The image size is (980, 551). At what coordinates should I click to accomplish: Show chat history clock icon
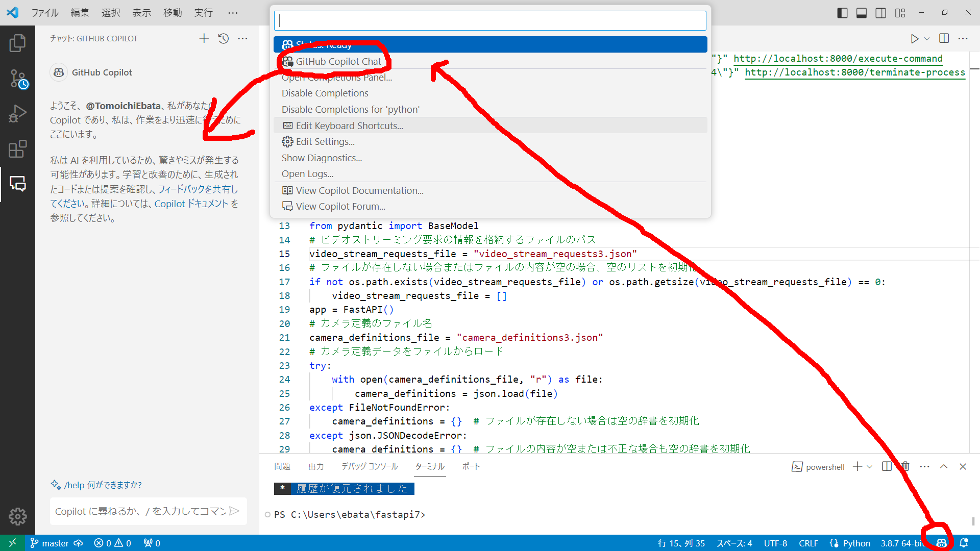point(223,38)
